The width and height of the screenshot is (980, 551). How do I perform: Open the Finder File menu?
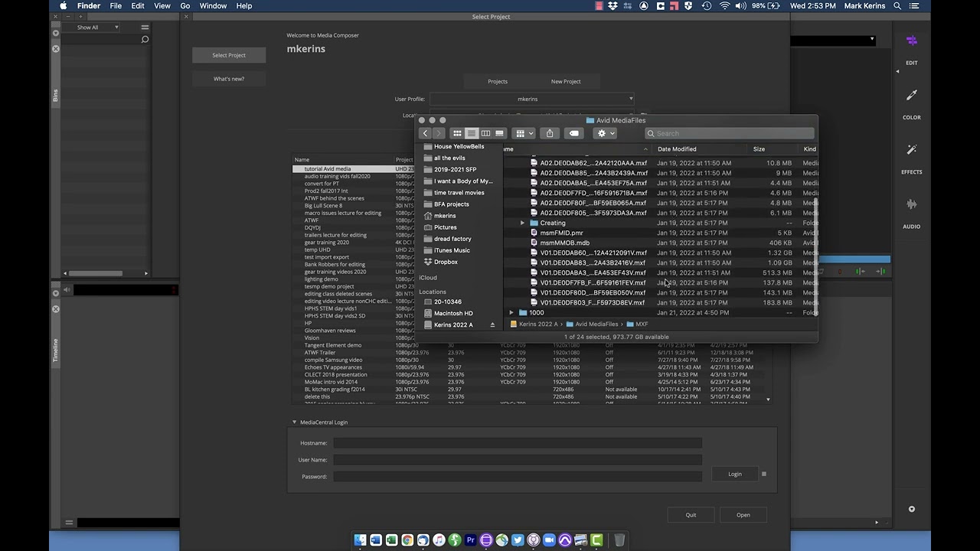(116, 6)
